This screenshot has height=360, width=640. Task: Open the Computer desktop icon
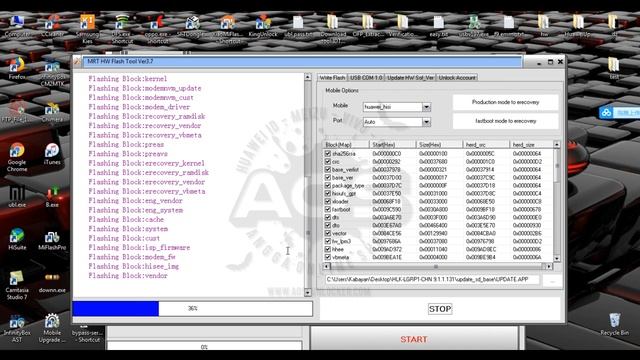coord(17,25)
